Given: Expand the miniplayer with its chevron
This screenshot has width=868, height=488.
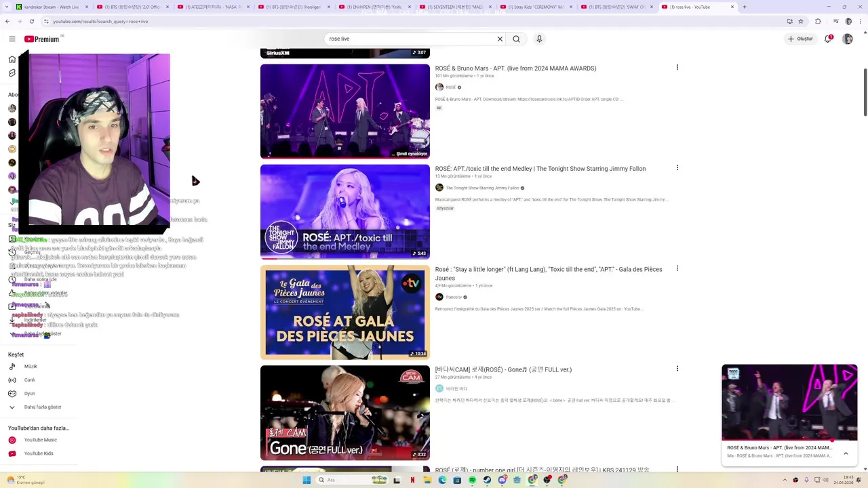Looking at the screenshot, I should click(846, 453).
